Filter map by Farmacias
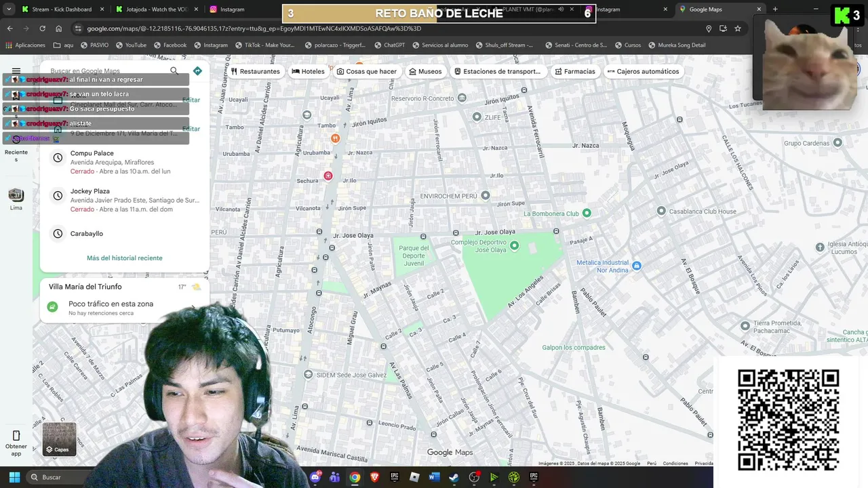Image resolution: width=868 pixels, height=488 pixels. click(574, 71)
